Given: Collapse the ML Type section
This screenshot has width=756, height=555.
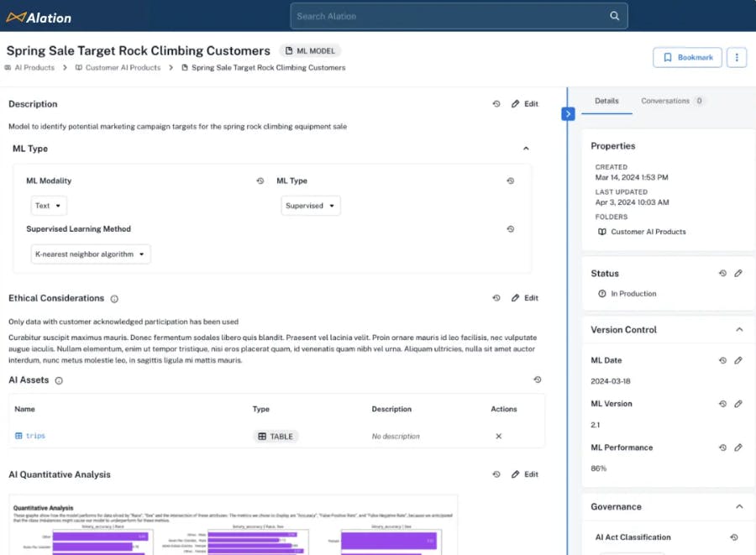Looking at the screenshot, I should [x=526, y=149].
